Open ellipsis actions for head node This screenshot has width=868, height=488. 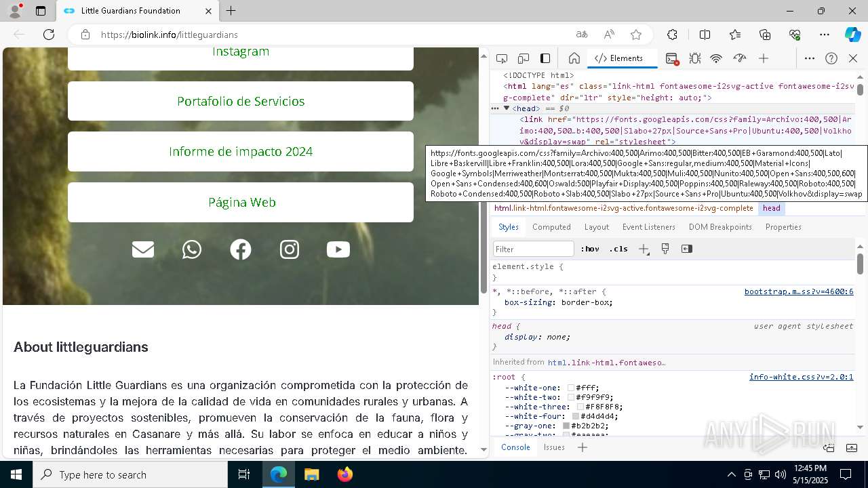[495, 108]
